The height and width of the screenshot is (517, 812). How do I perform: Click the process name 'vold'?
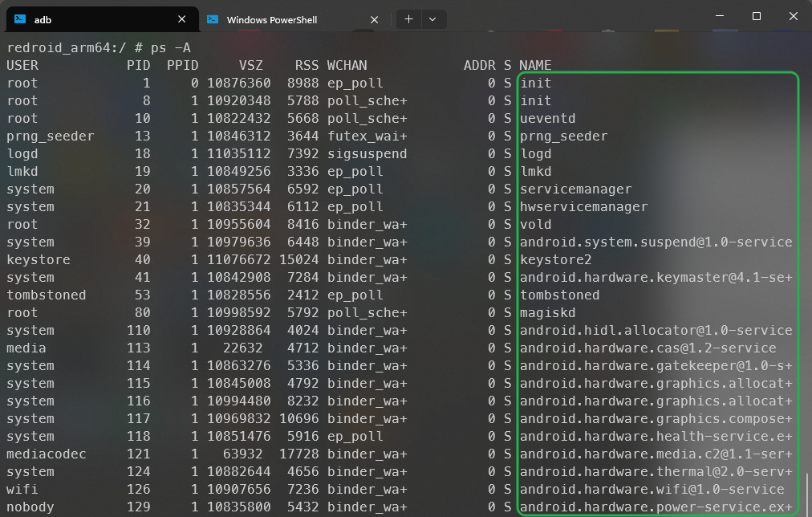point(535,224)
